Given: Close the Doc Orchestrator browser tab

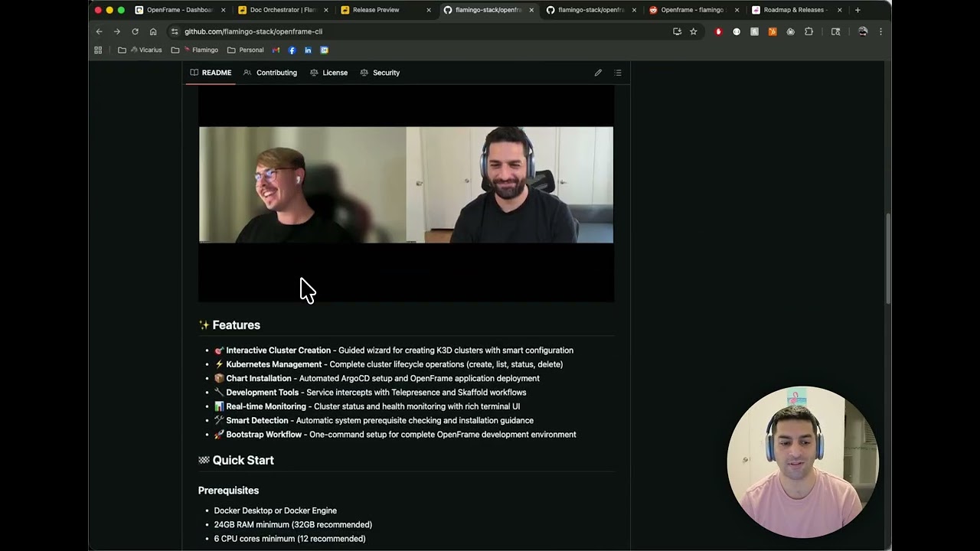Looking at the screenshot, I should 326,10.
